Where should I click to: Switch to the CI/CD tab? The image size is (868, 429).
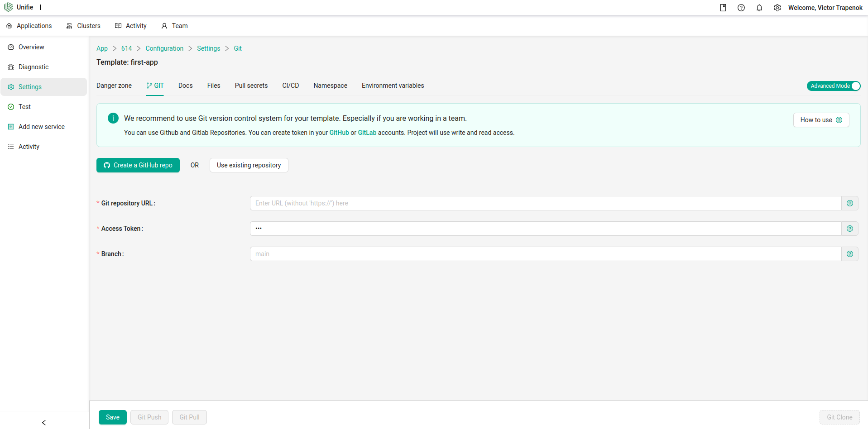291,86
